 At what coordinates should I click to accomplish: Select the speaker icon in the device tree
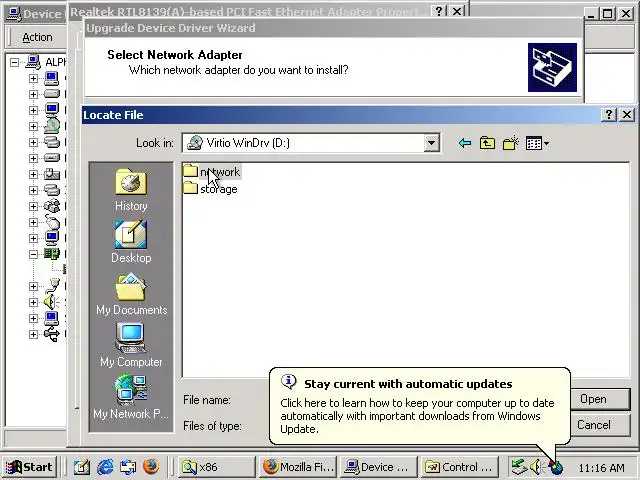click(x=52, y=302)
